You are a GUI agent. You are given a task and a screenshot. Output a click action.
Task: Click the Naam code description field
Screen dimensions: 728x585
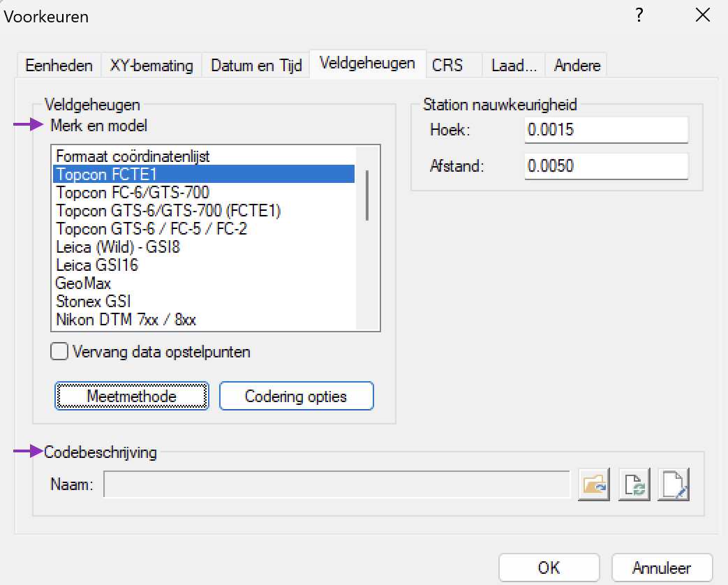[336, 484]
